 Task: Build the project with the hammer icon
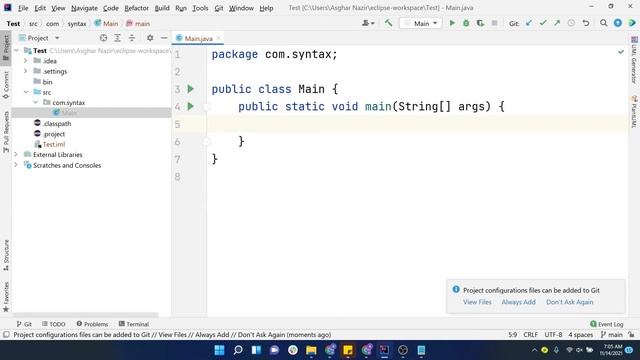coord(388,23)
